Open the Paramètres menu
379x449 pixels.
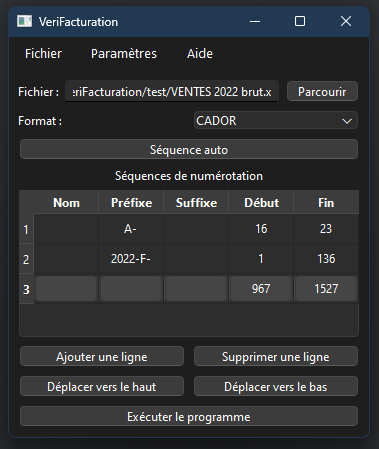124,54
